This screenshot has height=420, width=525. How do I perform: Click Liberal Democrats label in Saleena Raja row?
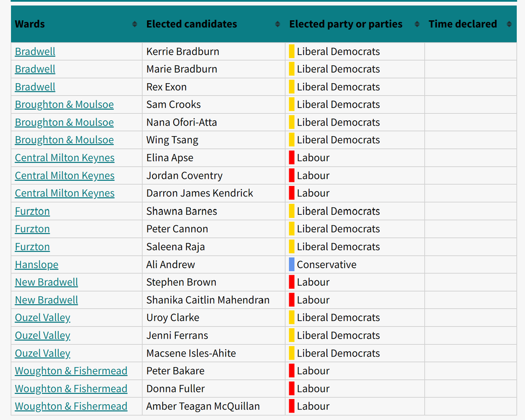tap(339, 247)
